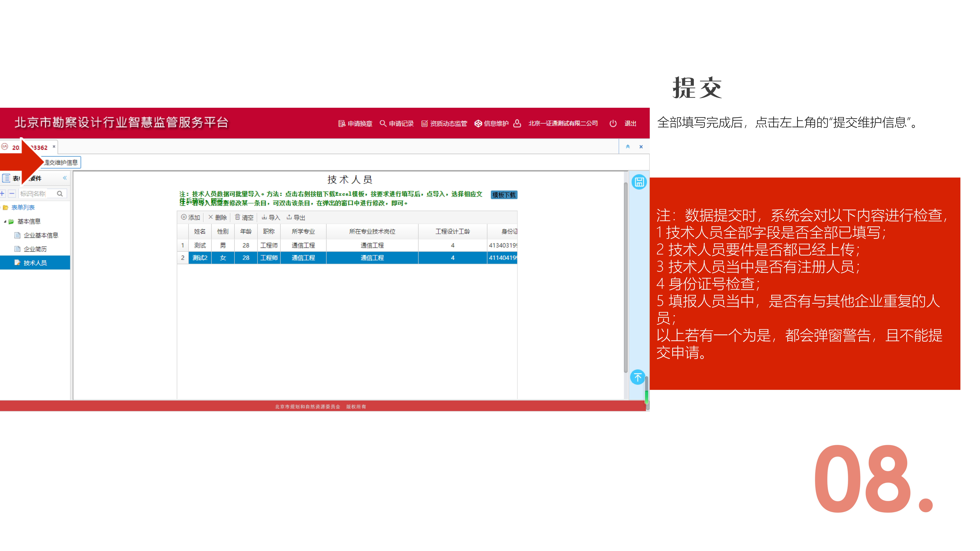Click the vertical scrollbar of the form area
980x551 pixels.
point(626,278)
